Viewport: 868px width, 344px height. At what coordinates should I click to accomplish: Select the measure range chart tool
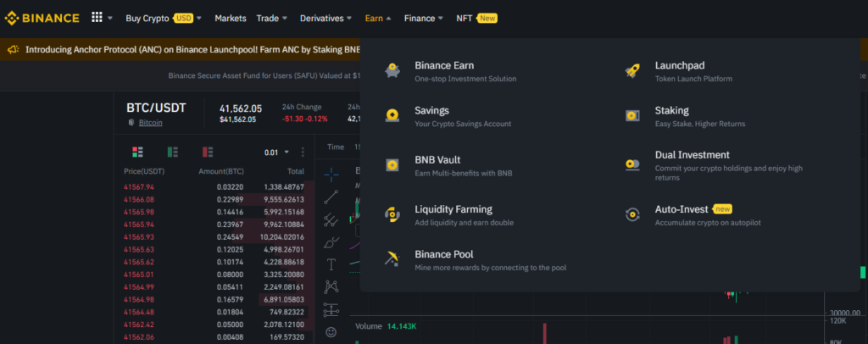(331, 310)
